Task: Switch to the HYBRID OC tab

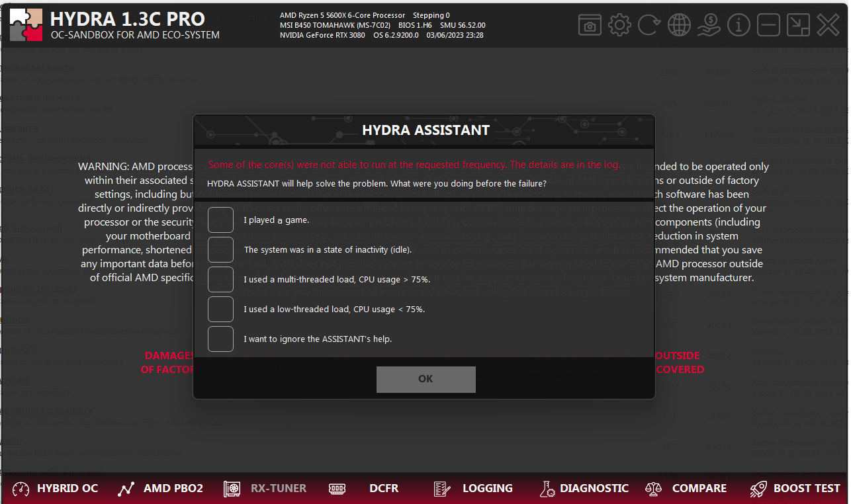Action: click(55, 489)
